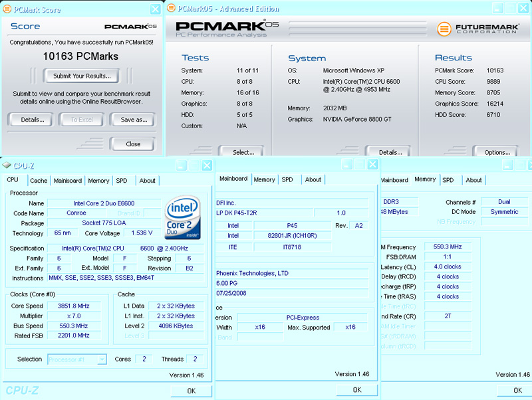Click the 10163 PCMarks score text
The height and width of the screenshot is (400, 532).
point(80,56)
